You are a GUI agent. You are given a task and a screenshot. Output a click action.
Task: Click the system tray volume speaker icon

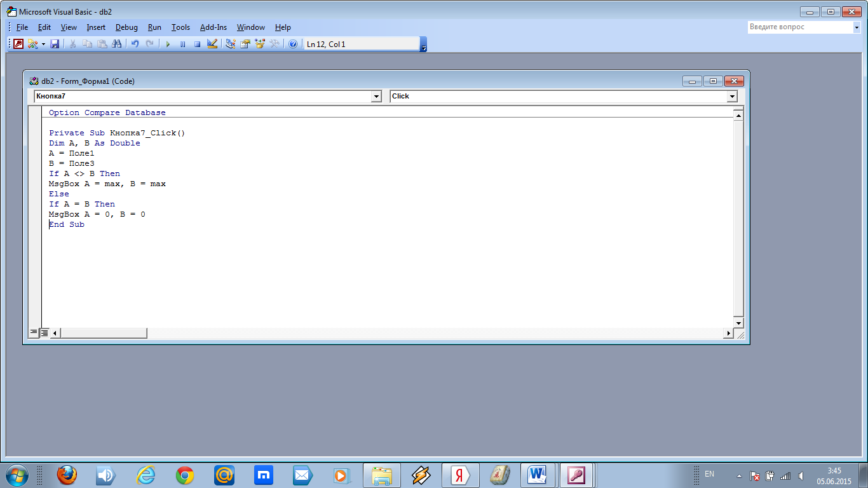pos(801,475)
